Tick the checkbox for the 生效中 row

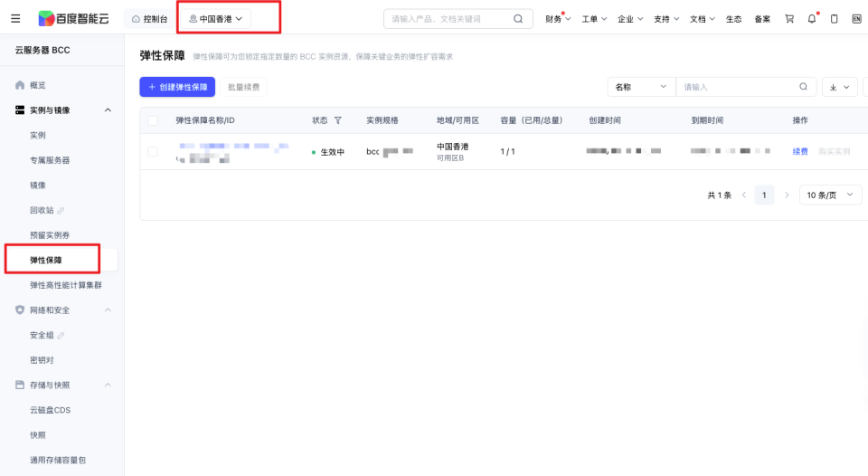coord(154,151)
